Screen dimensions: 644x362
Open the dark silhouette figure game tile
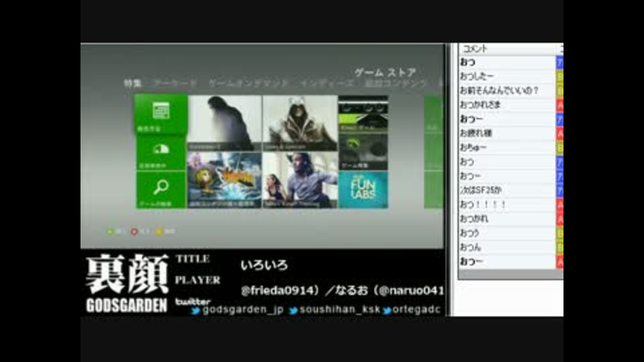pos(224,123)
